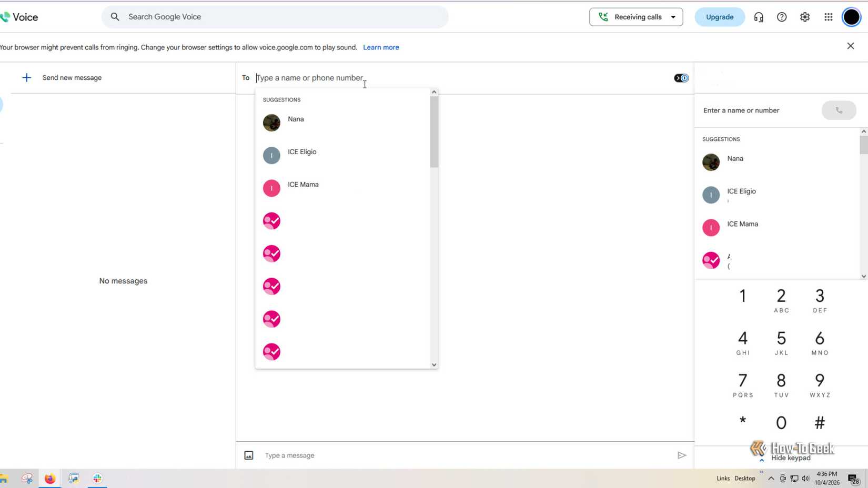This screenshot has width=868, height=488.
Task: Open the Google apps grid
Action: [x=829, y=17]
